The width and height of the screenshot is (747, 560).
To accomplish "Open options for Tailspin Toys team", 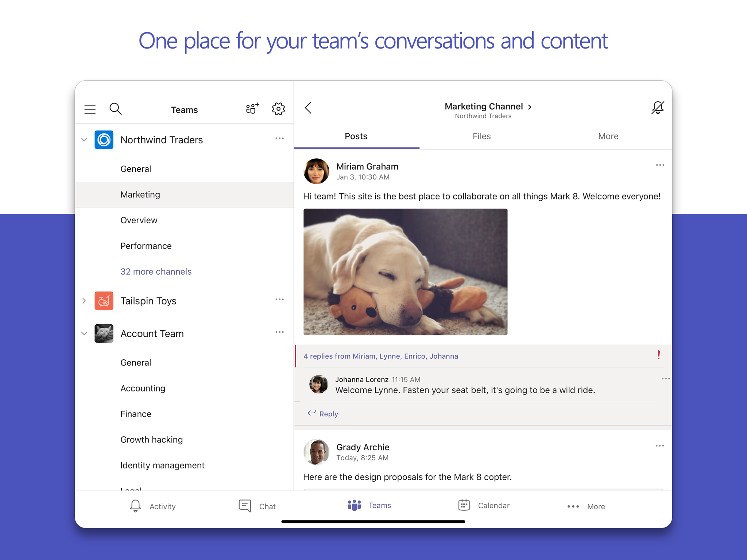I will click(x=279, y=300).
